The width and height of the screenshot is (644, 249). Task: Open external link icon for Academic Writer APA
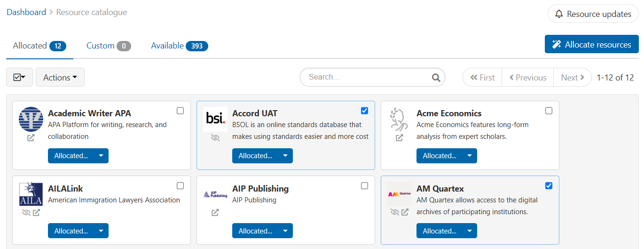tap(31, 138)
